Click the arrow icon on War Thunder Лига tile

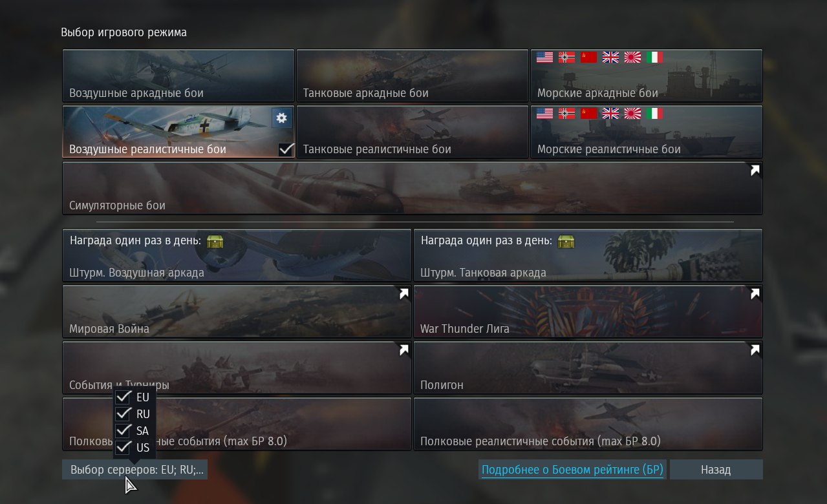tap(755, 294)
